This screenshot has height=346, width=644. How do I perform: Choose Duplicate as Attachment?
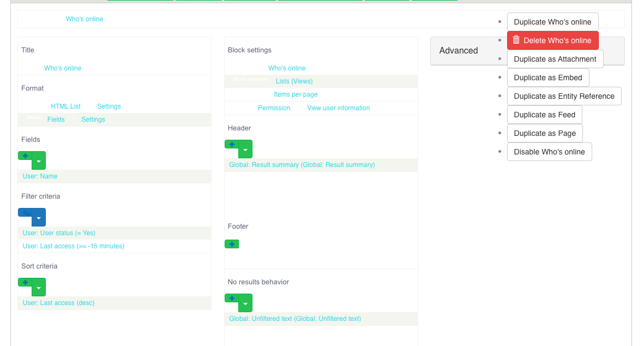pos(555,58)
